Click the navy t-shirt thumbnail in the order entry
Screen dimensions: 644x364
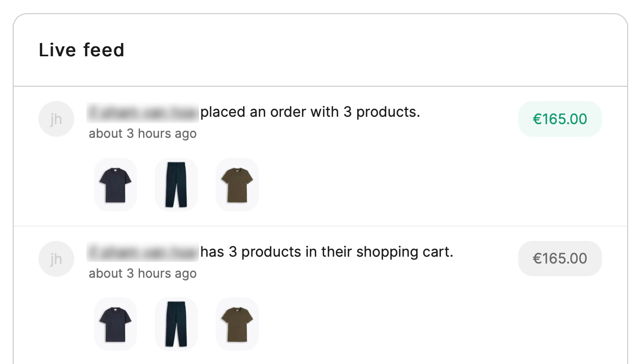(115, 184)
